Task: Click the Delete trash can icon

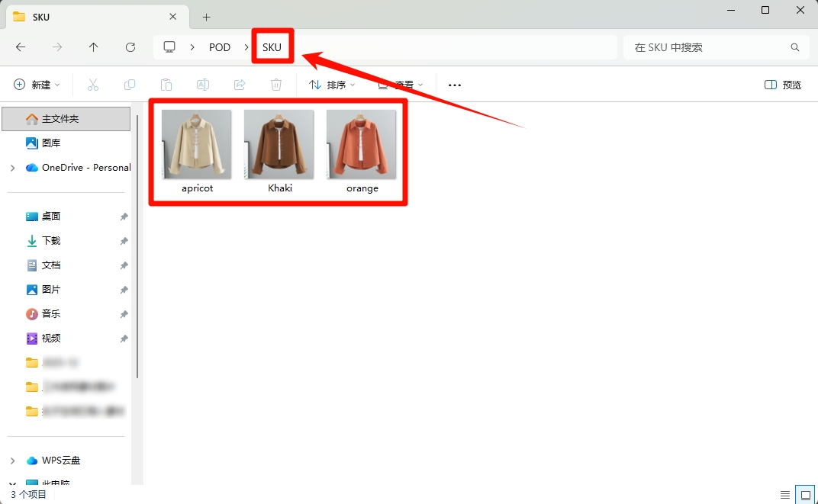Action: 276,85
